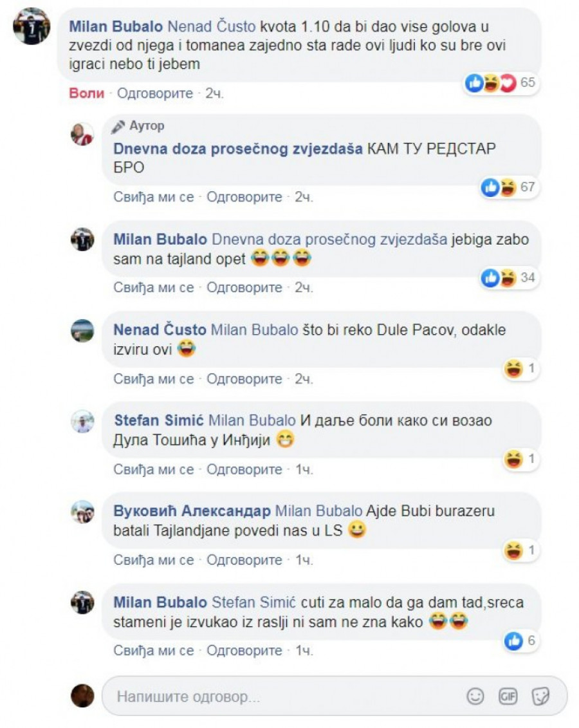The height and width of the screenshot is (728, 579).
Task: View reactions on top comment with 65
Action: click(501, 83)
